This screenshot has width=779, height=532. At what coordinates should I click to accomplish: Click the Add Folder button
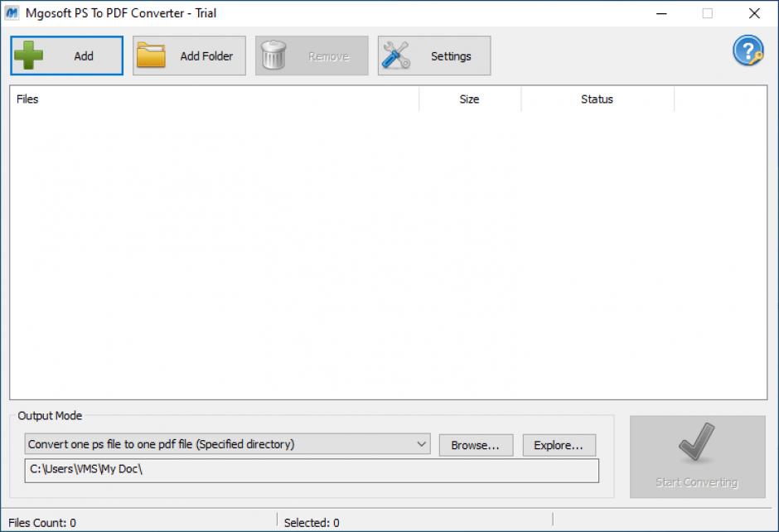coord(189,56)
